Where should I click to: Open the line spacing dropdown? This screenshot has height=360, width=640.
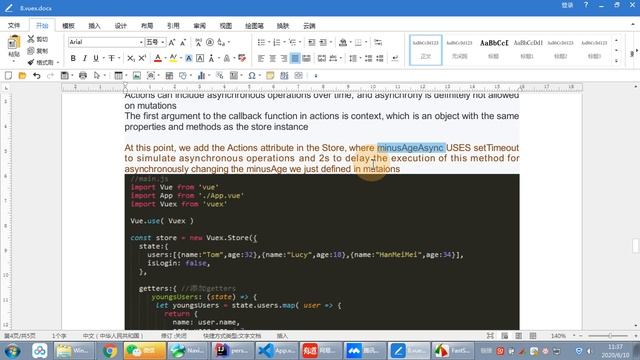pos(353,58)
